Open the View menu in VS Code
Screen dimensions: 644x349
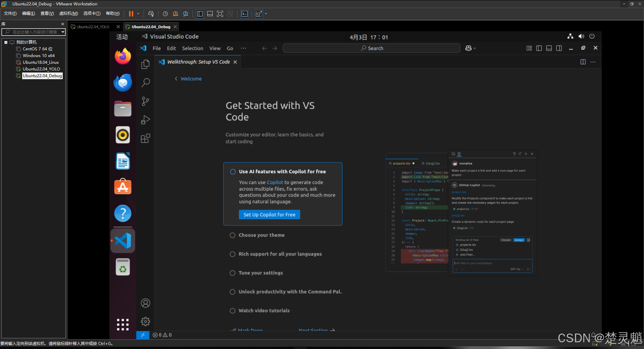(215, 48)
